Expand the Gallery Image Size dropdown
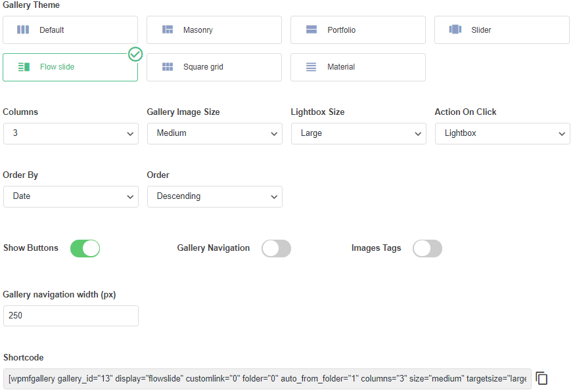Image resolution: width=573 pixels, height=392 pixels. pyautogui.click(x=214, y=133)
